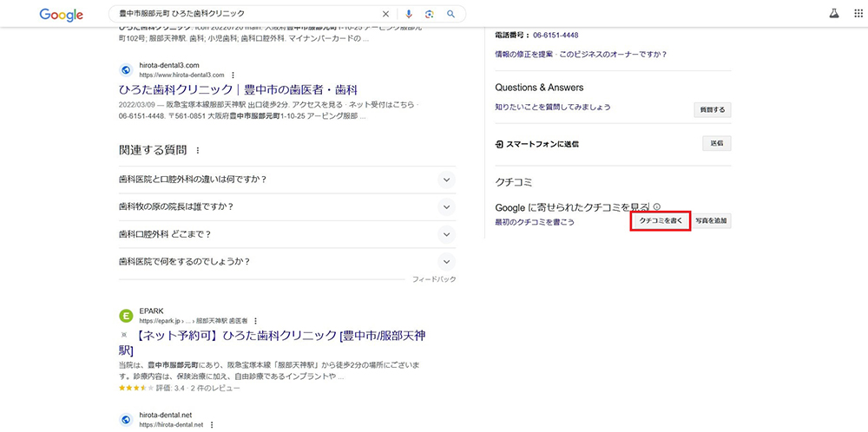Expand 歯科口腔外科 どこまで question
Viewport: 868px width, 432px height.
click(446, 234)
